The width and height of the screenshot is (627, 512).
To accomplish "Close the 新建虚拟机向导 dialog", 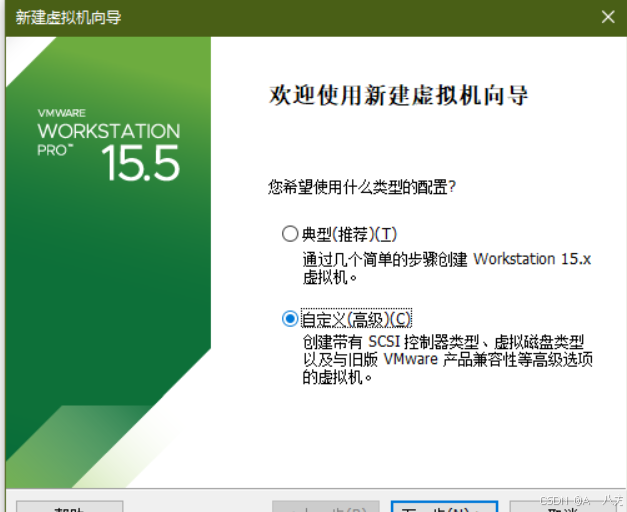I will 608,17.
